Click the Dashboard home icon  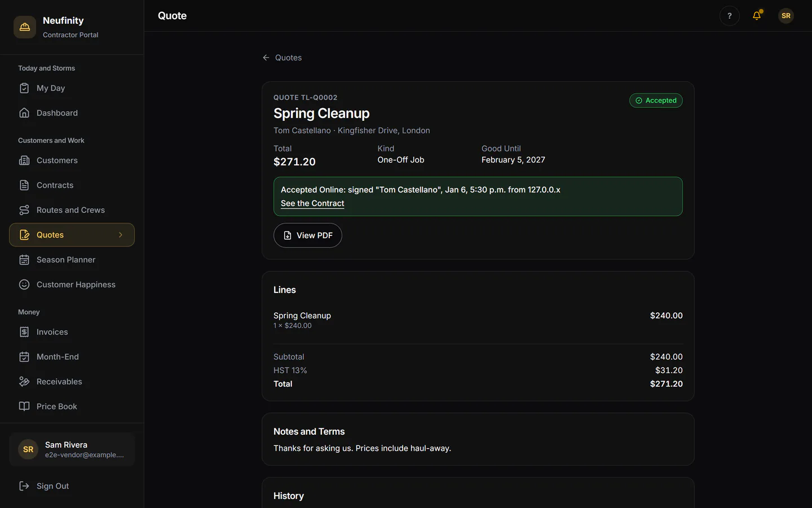tap(24, 113)
